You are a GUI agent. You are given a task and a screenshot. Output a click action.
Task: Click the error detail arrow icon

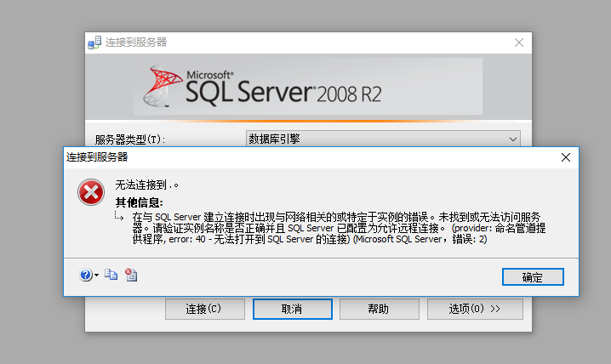119,216
